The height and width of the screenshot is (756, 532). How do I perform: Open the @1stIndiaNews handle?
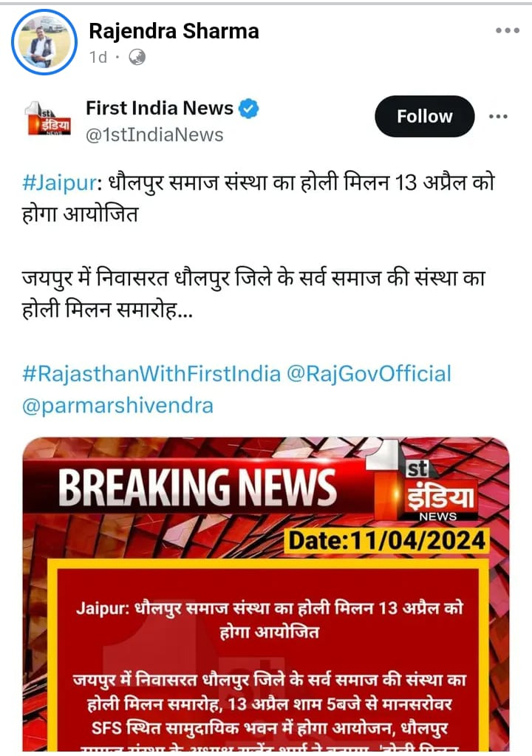154,135
